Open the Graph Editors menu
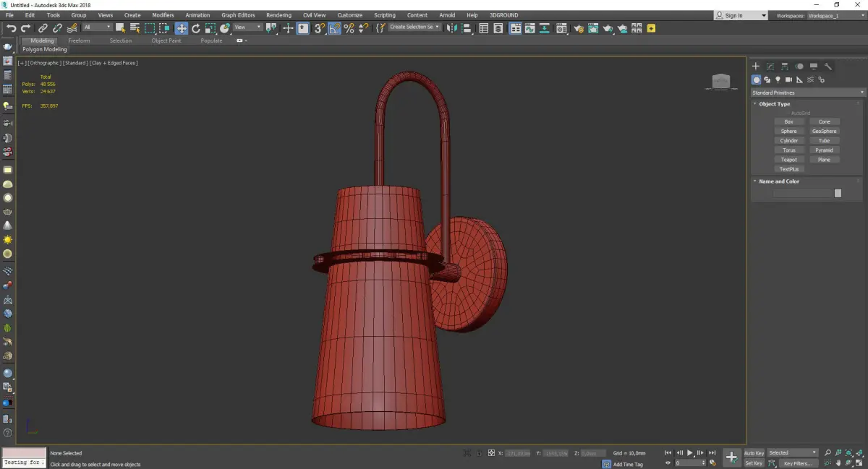 pyautogui.click(x=238, y=15)
